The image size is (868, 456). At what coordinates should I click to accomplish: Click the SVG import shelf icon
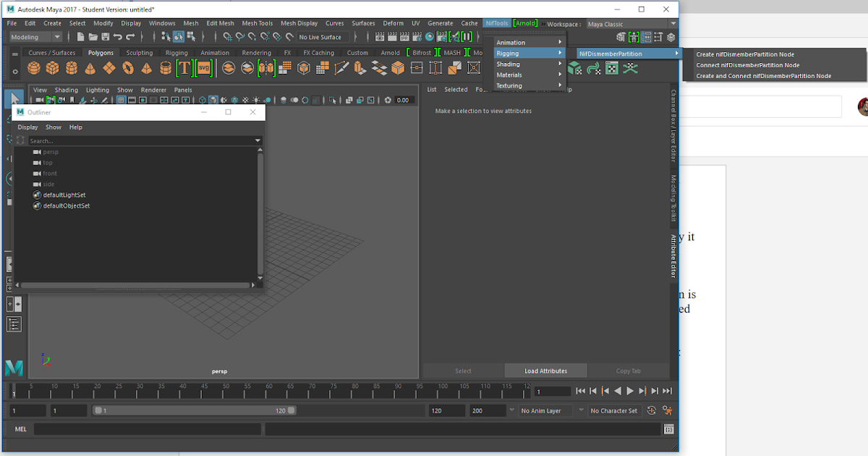(203, 68)
